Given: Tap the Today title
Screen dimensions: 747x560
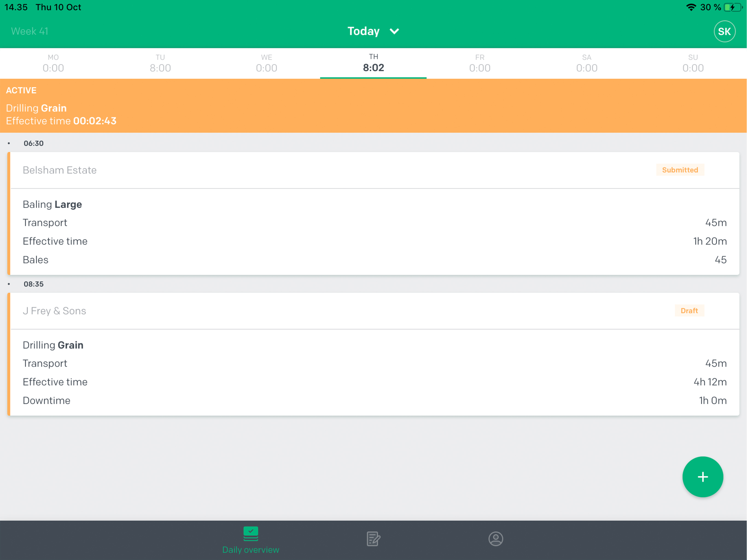Looking at the screenshot, I should tap(363, 31).
